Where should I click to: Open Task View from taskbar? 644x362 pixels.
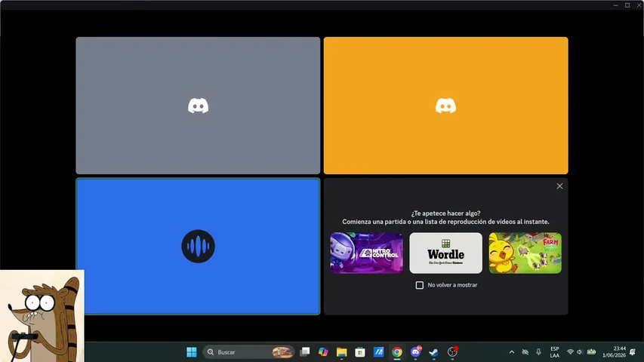(x=305, y=351)
